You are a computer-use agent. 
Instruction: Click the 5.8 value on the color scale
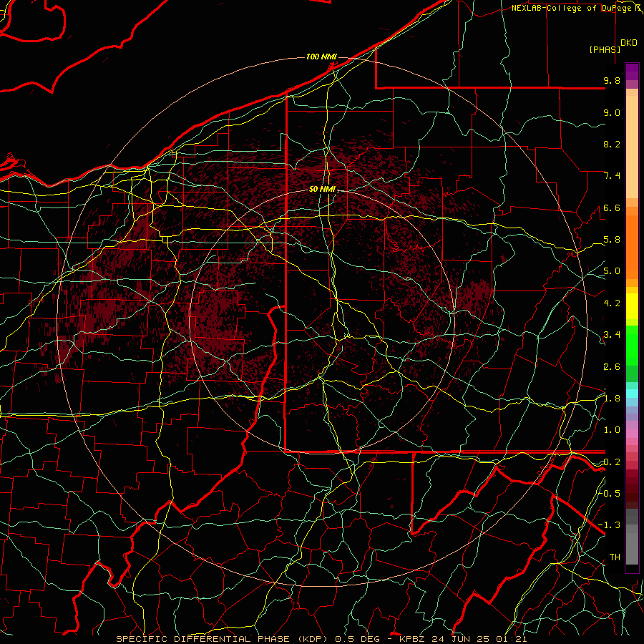point(612,240)
